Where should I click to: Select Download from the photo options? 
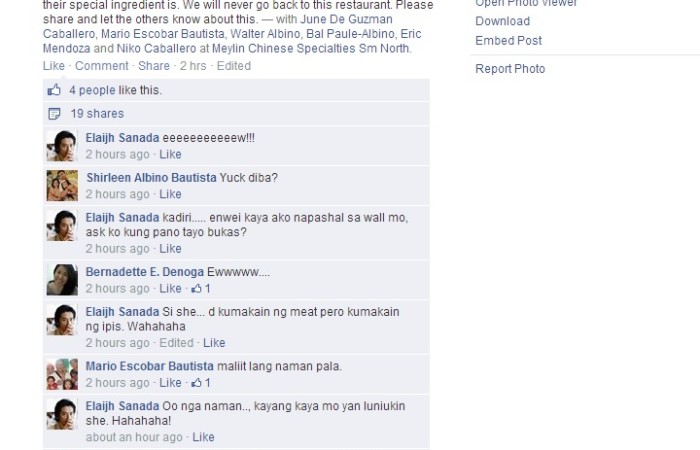(x=503, y=21)
